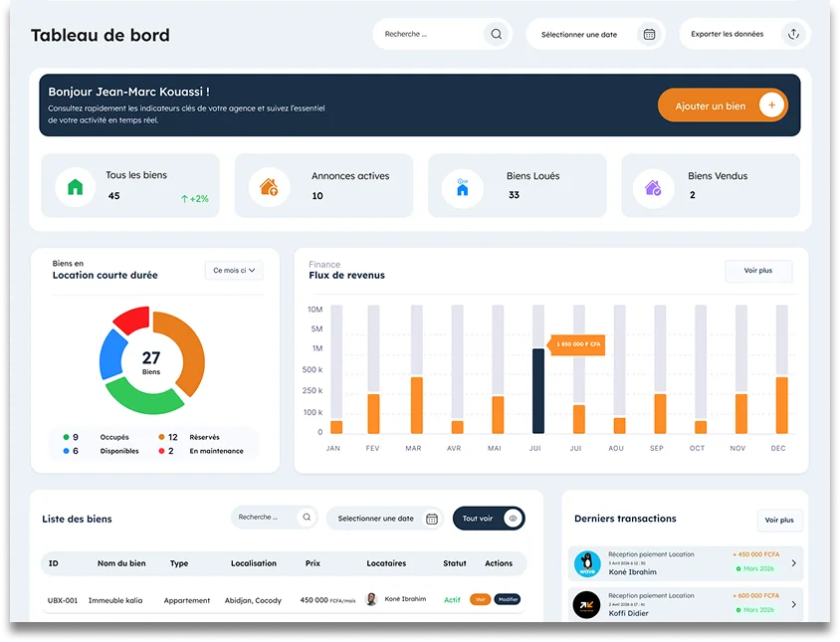This screenshot has height=642, width=840.
Task: Click the blue Biens Loués key icon
Action: 461,185
